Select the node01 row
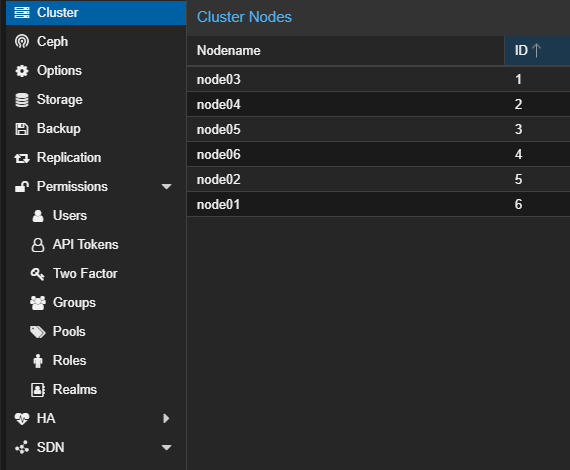 [378, 204]
